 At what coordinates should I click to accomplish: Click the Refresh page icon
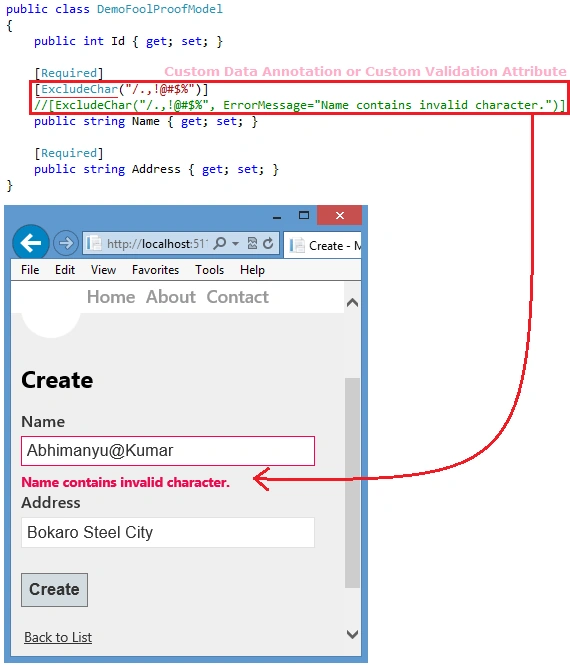pos(268,244)
